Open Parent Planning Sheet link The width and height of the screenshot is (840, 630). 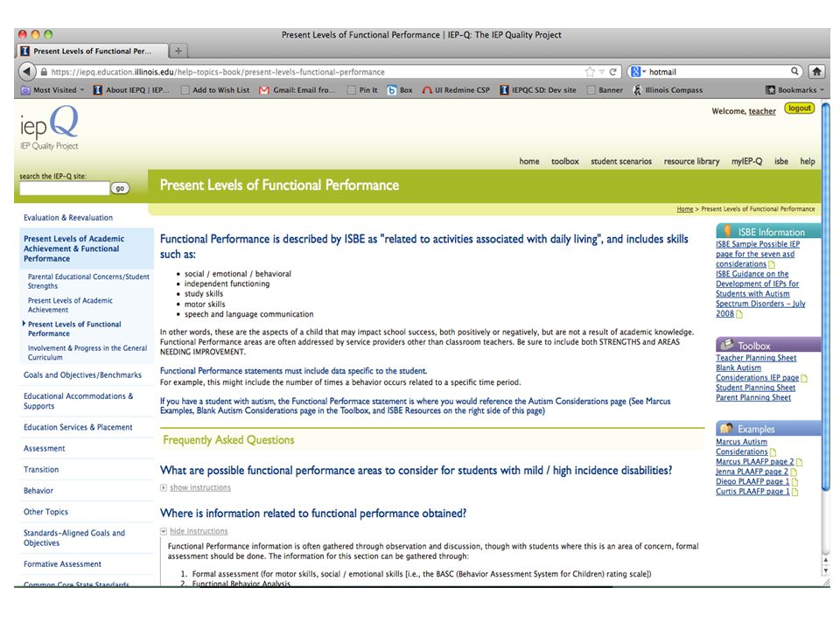pos(753,397)
